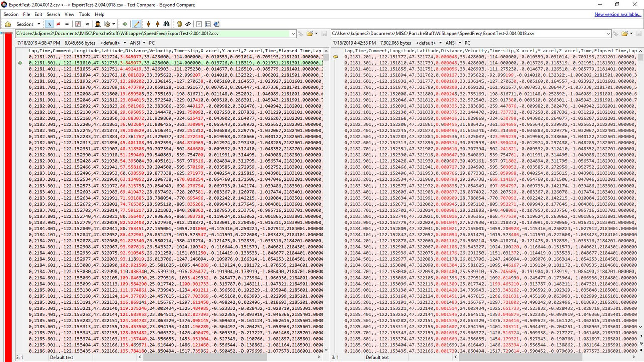
Task: Open Find with binoculars icon
Action: point(166,24)
